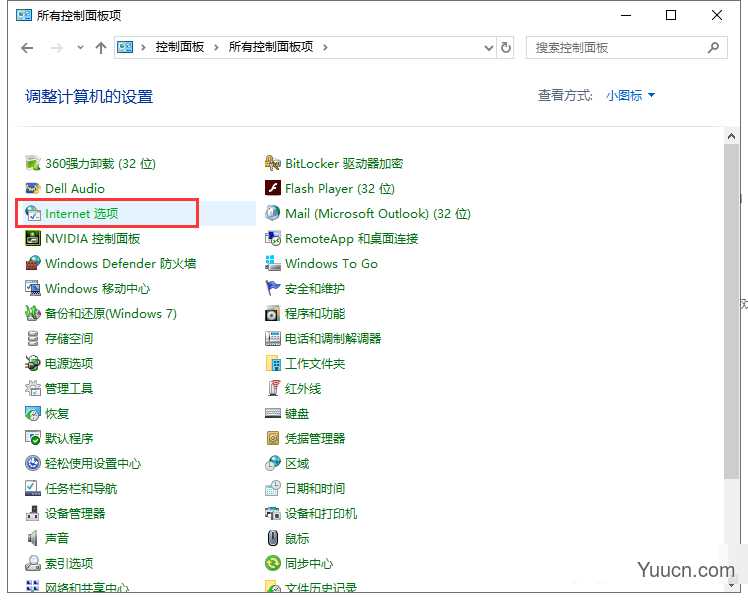This screenshot has height=600, width=748.
Task: Go up one level with up arrow
Action: coord(101,48)
